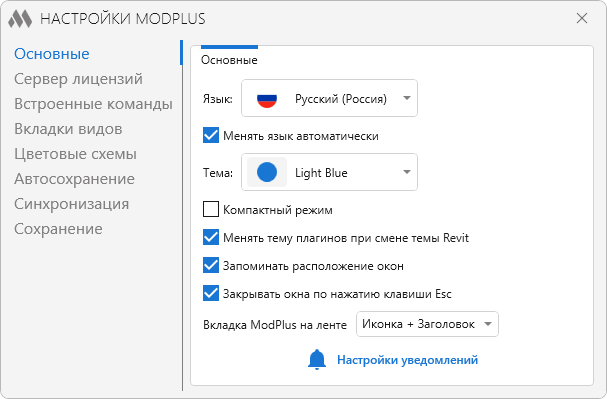Open 'Цветовые схемы' section
This screenshot has height=399, width=607.
coord(75,154)
